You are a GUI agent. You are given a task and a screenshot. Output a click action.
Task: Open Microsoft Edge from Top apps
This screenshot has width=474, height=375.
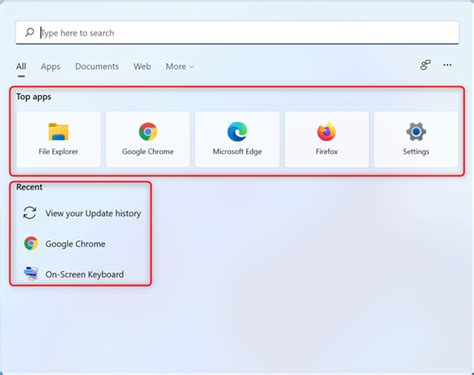click(x=237, y=139)
